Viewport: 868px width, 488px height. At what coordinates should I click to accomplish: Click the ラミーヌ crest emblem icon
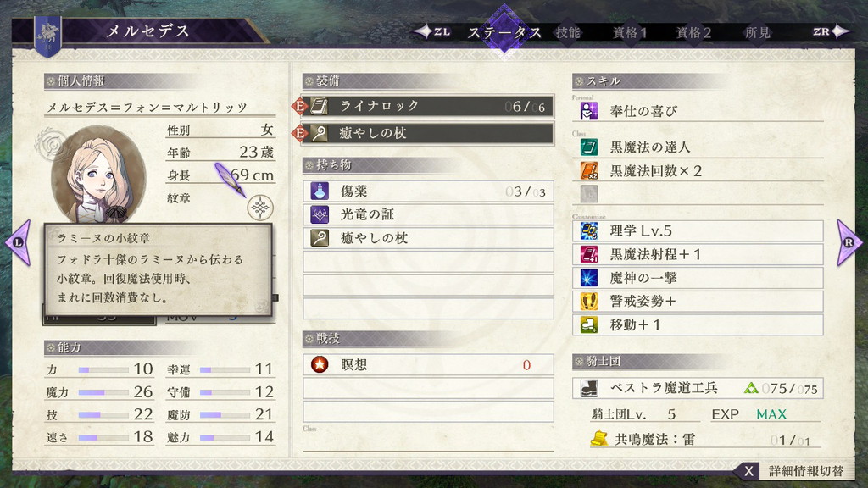click(x=260, y=208)
